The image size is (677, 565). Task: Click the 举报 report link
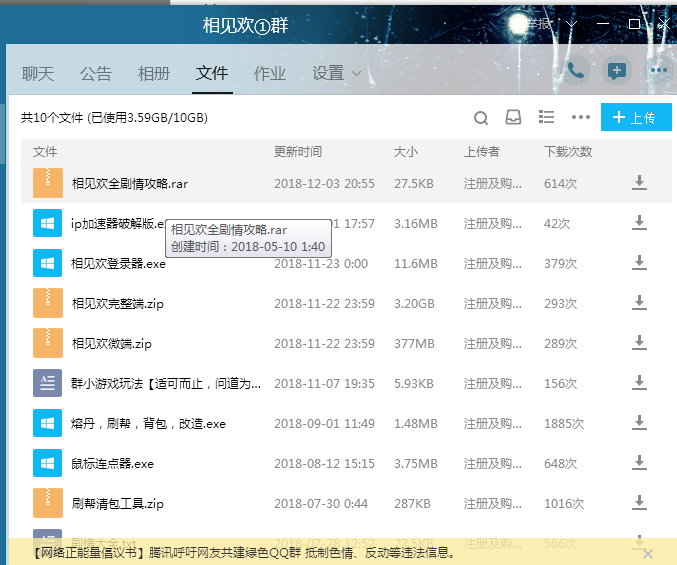[x=539, y=23]
